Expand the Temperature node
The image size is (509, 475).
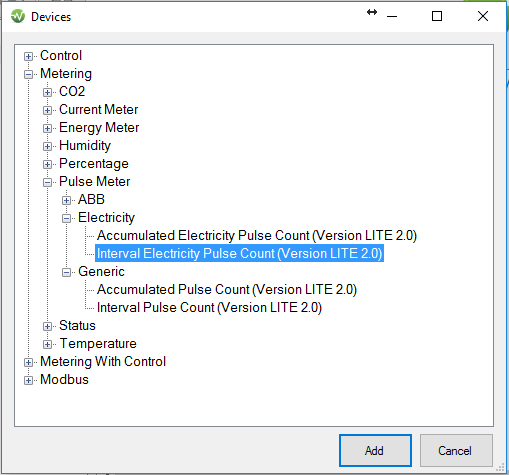[x=47, y=344]
